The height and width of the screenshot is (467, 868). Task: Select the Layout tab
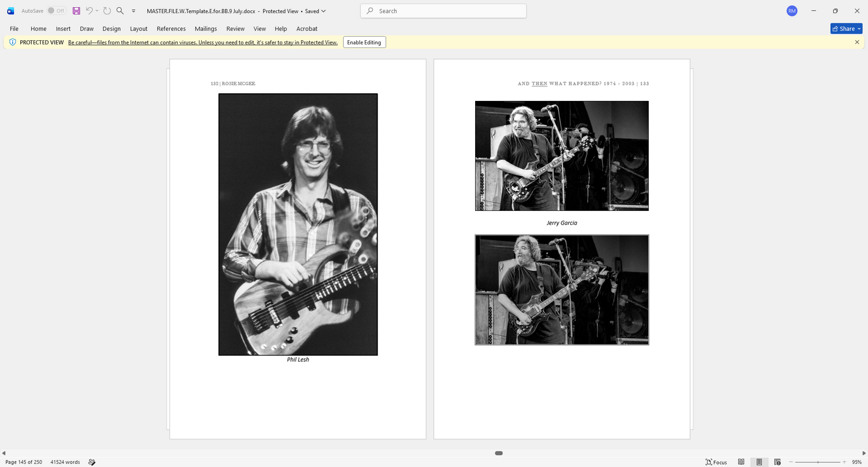click(139, 28)
